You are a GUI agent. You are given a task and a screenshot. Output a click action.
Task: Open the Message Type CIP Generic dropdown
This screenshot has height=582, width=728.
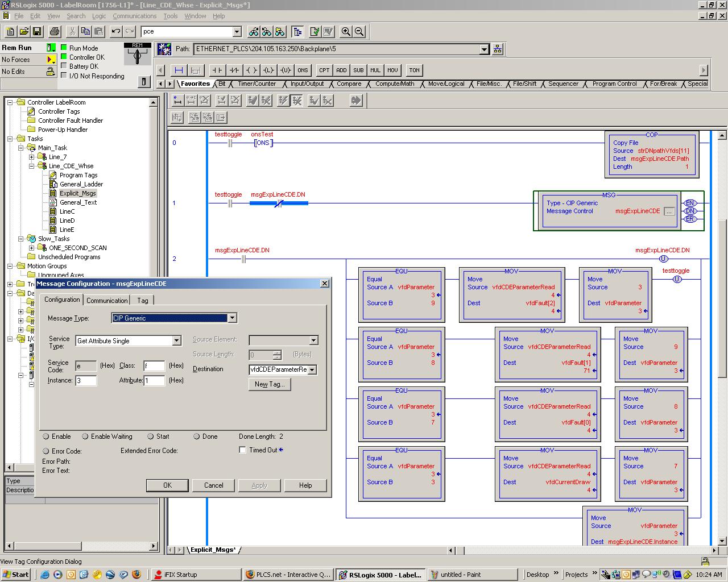pyautogui.click(x=232, y=318)
